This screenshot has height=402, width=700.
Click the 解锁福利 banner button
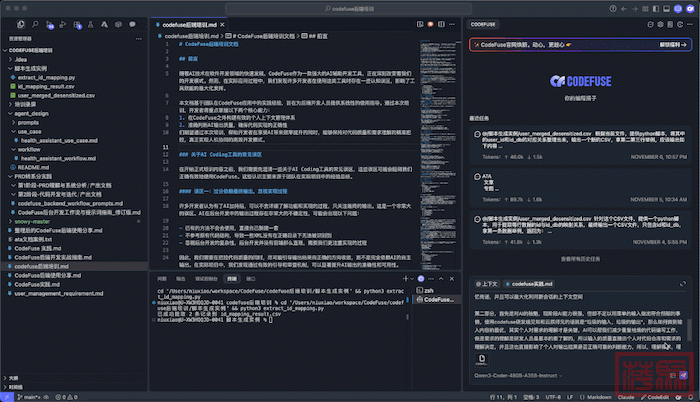(x=671, y=45)
